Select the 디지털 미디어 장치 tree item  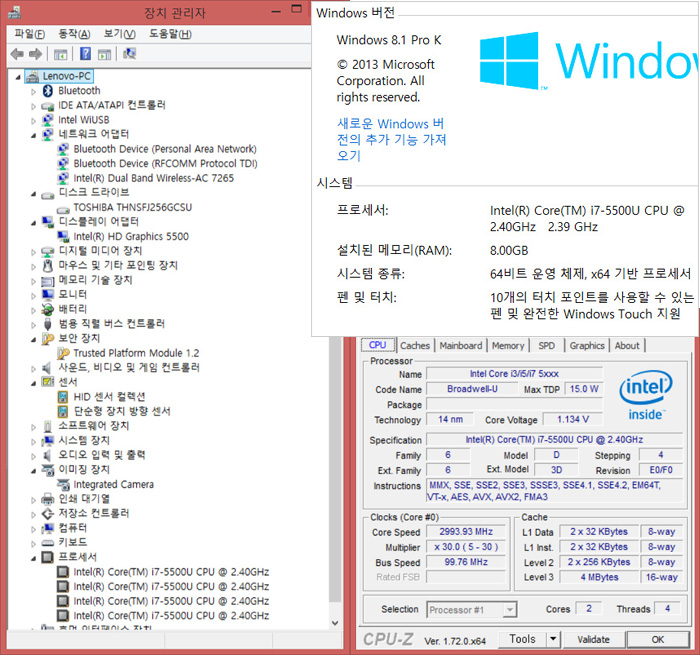100,251
